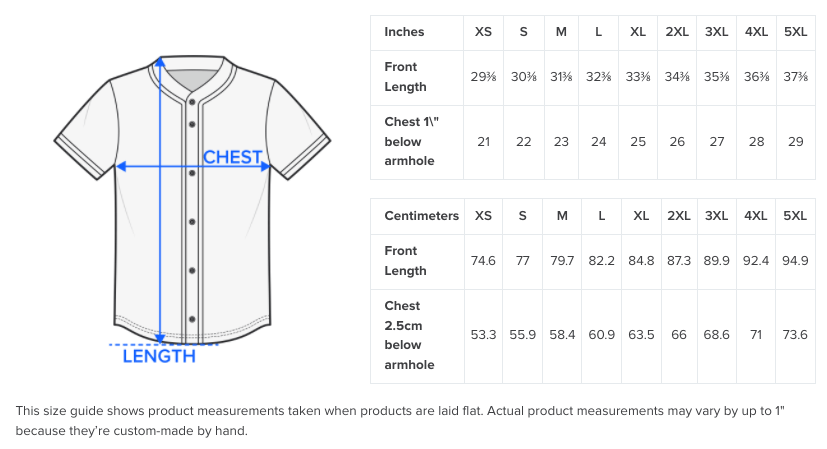Click the 29⅜ front length value for XS
The image size is (827, 449).
point(483,77)
